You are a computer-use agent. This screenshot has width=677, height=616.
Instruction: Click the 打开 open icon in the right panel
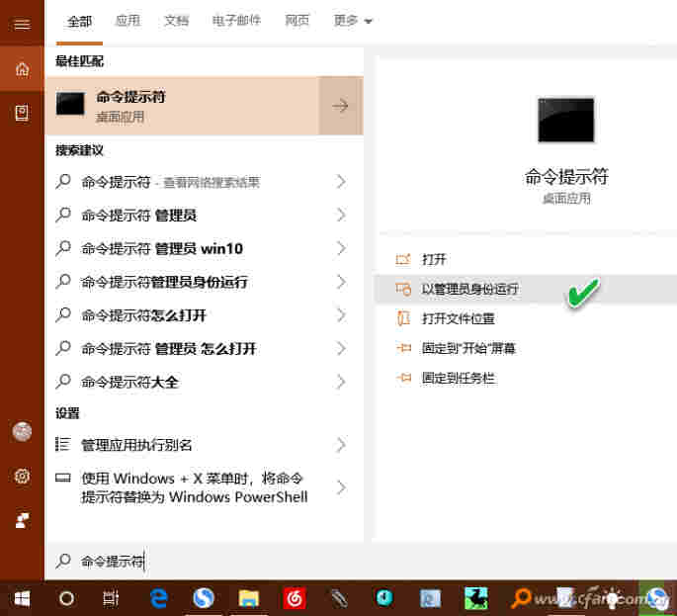(x=403, y=259)
